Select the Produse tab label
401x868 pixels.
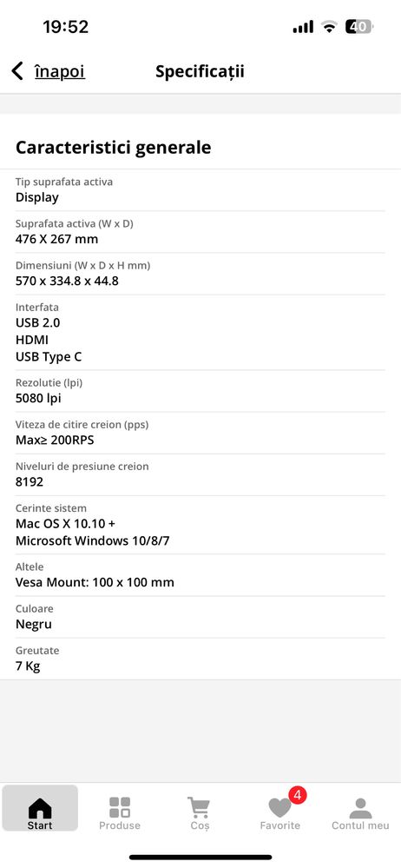tap(120, 825)
